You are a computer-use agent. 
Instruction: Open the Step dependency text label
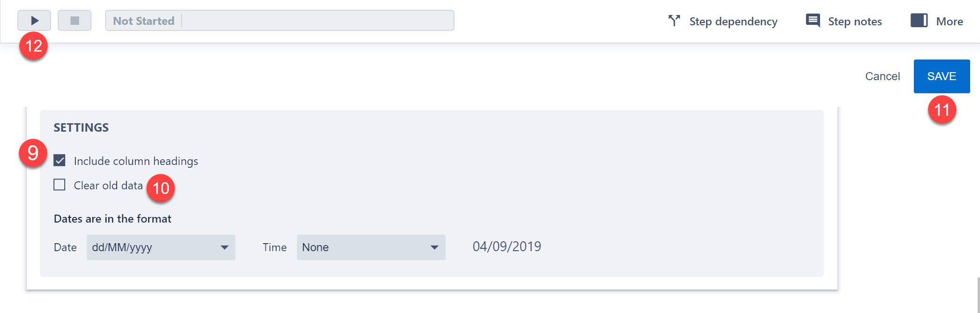coord(733,22)
